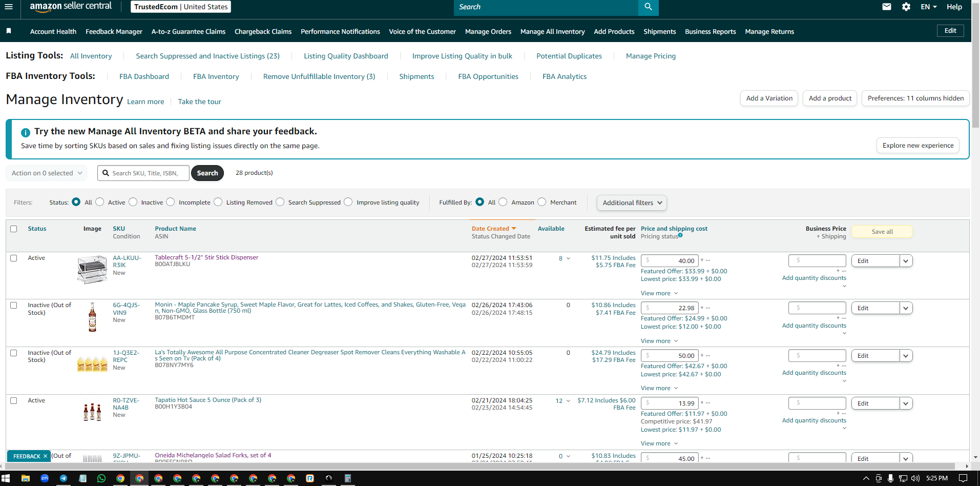Image resolution: width=980 pixels, height=486 pixels.
Task: Click the Meet Now camera tray icon
Action: [879, 478]
